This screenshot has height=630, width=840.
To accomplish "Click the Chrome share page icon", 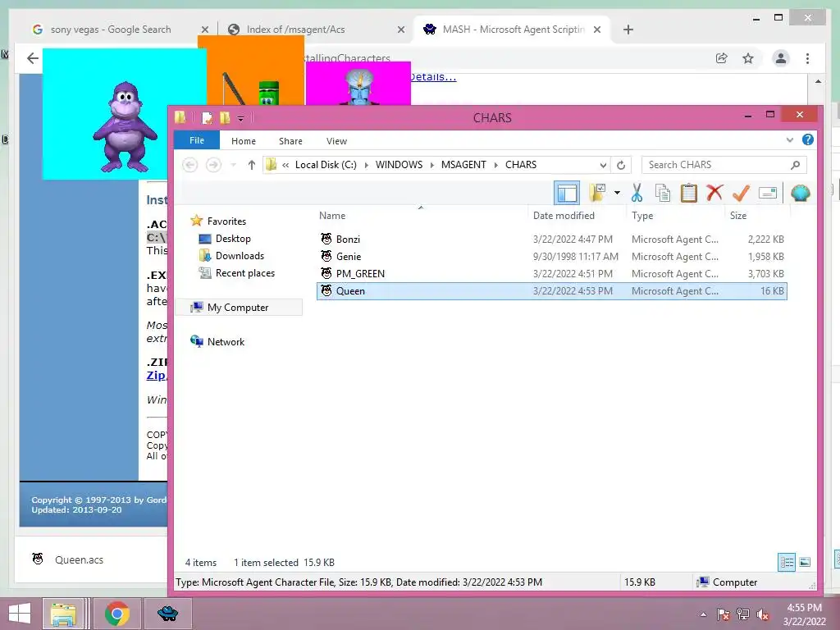I will click(x=722, y=58).
